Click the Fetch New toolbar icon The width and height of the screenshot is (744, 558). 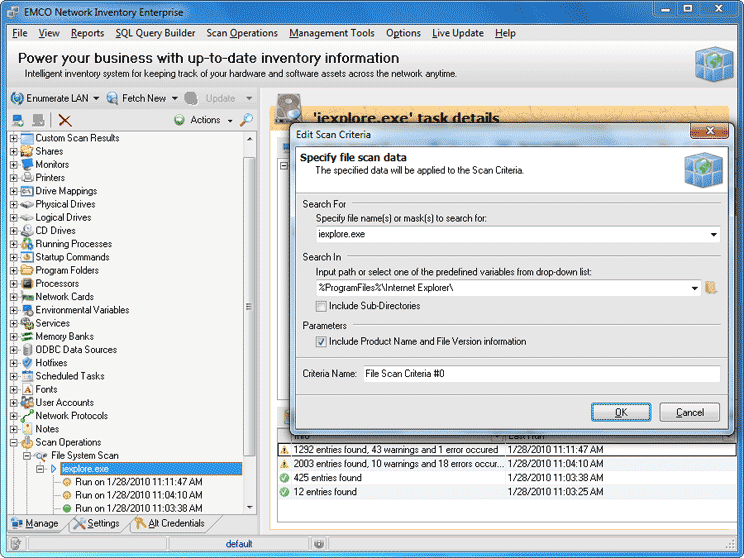(111, 98)
